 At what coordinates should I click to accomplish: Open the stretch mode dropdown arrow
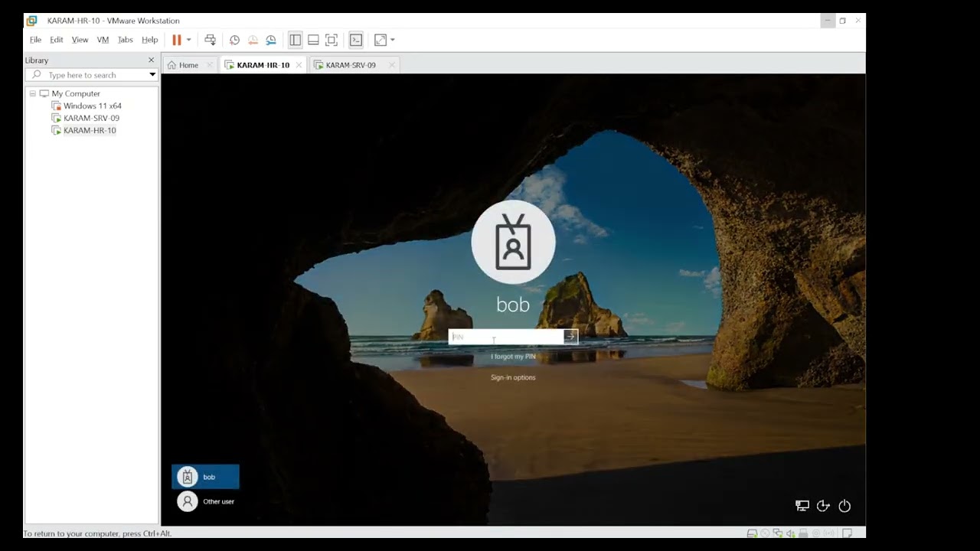click(x=393, y=40)
